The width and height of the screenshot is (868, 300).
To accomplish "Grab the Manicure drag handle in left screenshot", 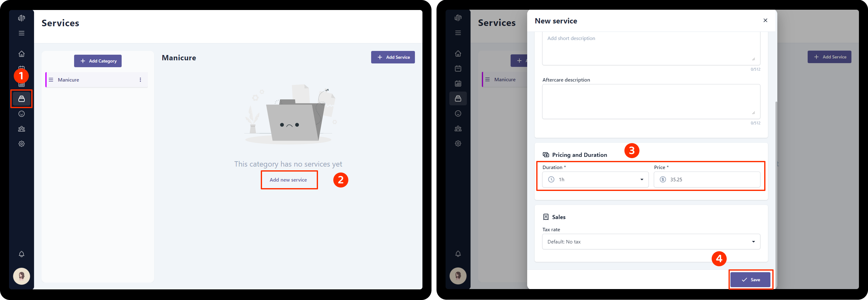I will (51, 80).
